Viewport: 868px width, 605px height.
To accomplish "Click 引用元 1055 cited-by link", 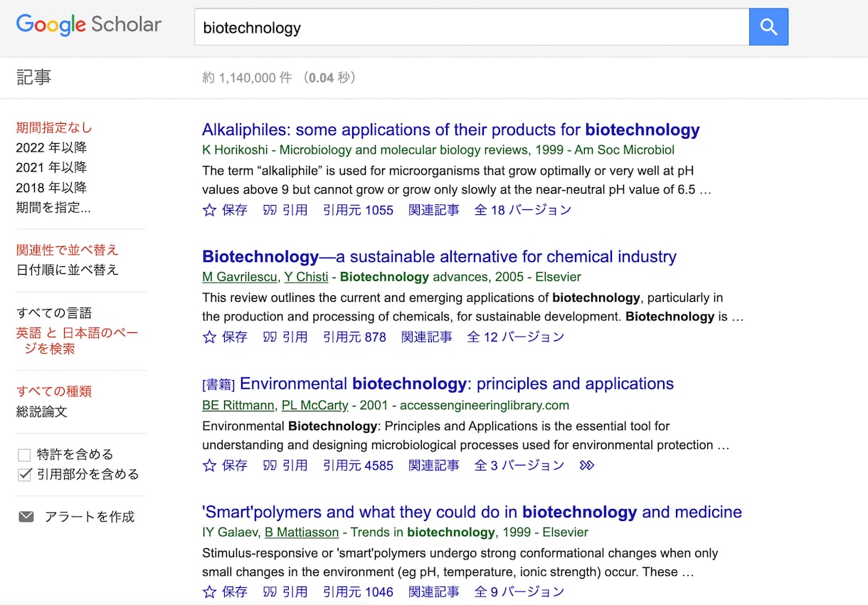I will (x=358, y=210).
